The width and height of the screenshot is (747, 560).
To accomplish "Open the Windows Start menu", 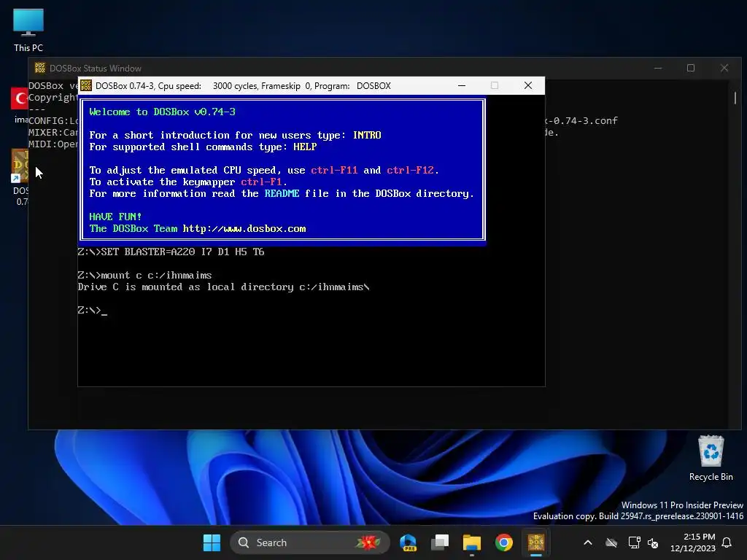I will point(212,542).
